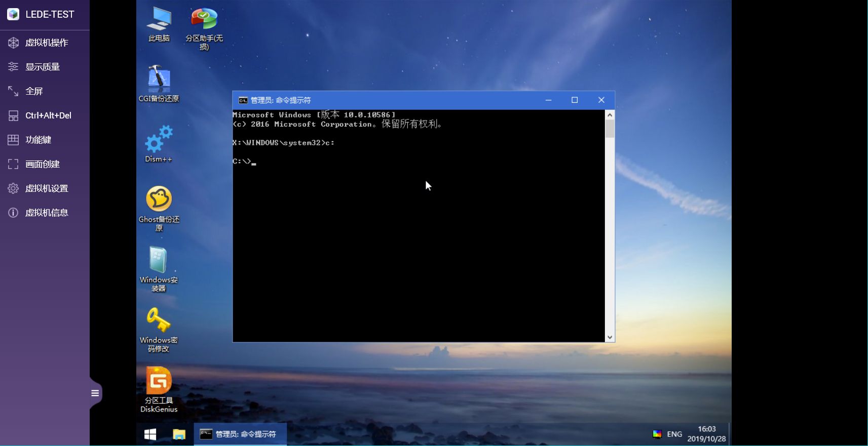Click the command prompt title bar text
868x446 pixels.
[x=281, y=100]
